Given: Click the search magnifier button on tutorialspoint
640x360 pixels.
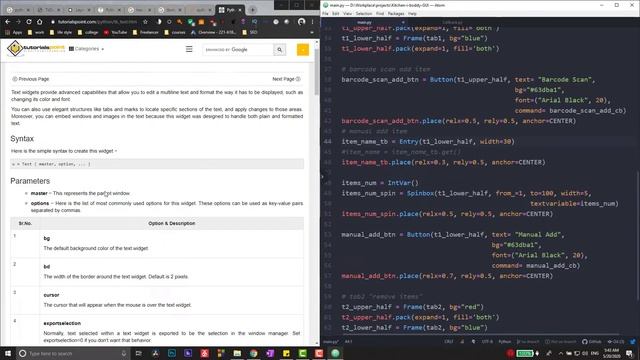Looking at the screenshot, I should 280,49.
